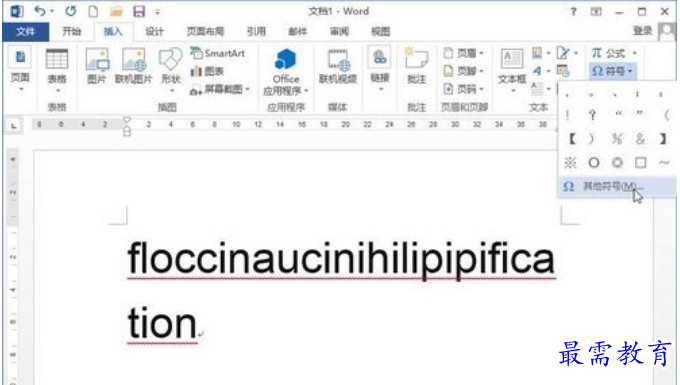This screenshot has width=680, height=385.
Task: Insert the left double quotation mark symbol
Action: (618, 114)
